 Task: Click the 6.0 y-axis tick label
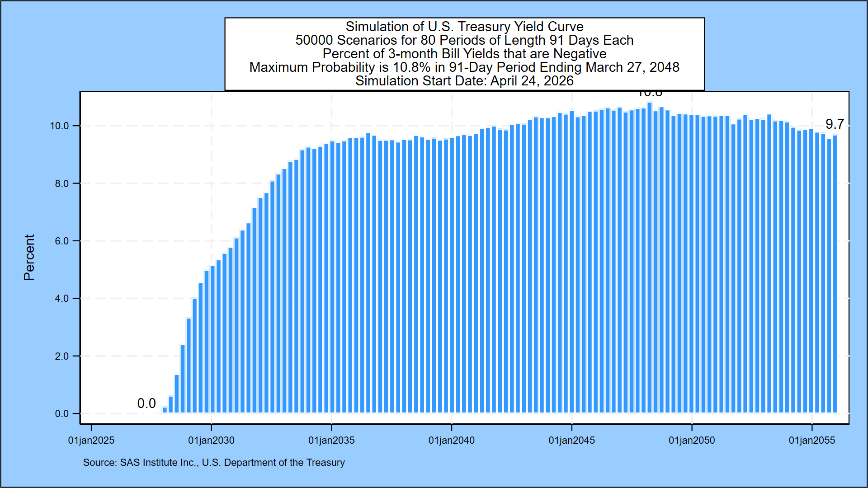click(62, 241)
